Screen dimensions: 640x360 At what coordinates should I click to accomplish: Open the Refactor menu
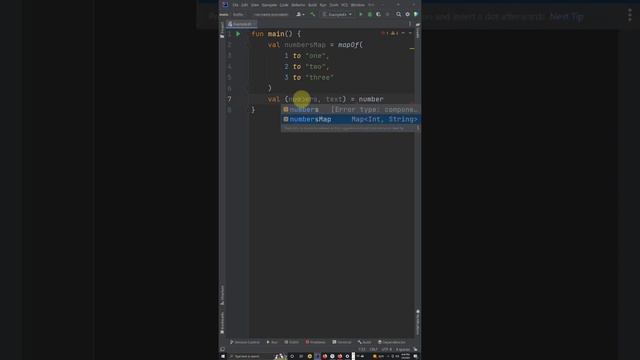tap(298, 5)
